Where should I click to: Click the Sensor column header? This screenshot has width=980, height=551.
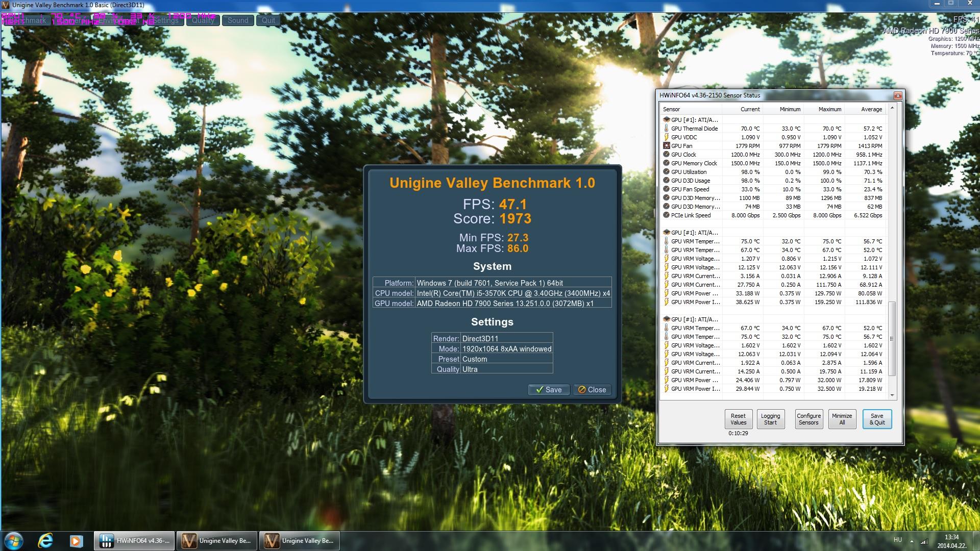[x=691, y=109]
